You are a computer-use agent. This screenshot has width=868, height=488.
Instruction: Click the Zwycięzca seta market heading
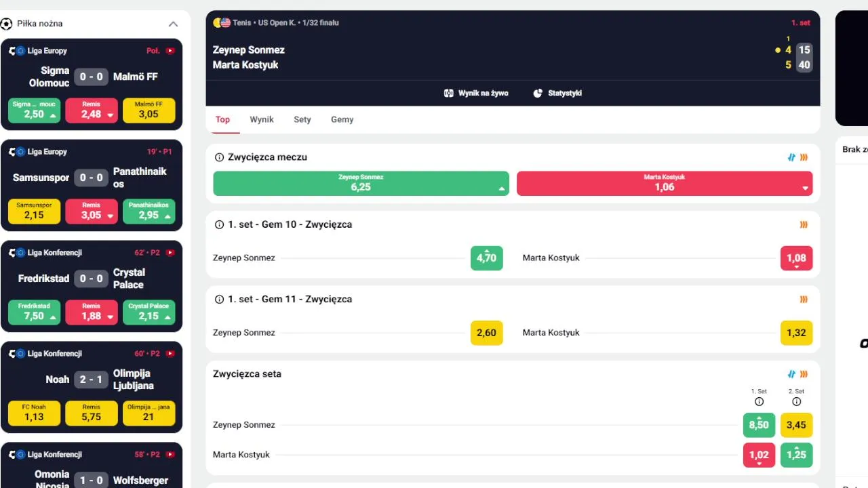point(247,374)
